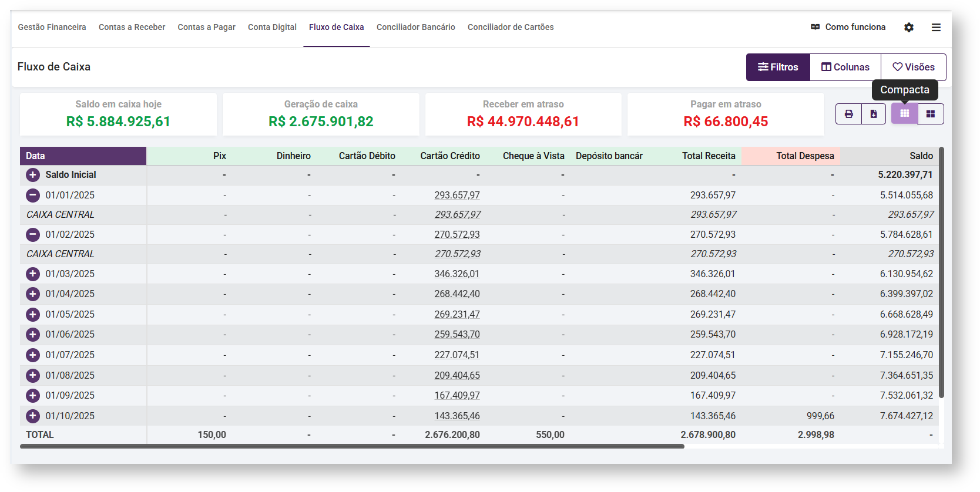
Task: Switch to the expanded large-tile view
Action: tap(931, 114)
